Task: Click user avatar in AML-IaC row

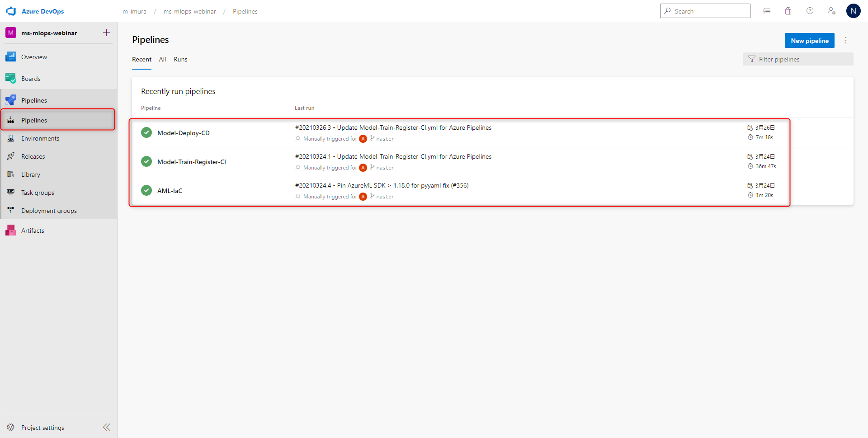Action: (363, 197)
